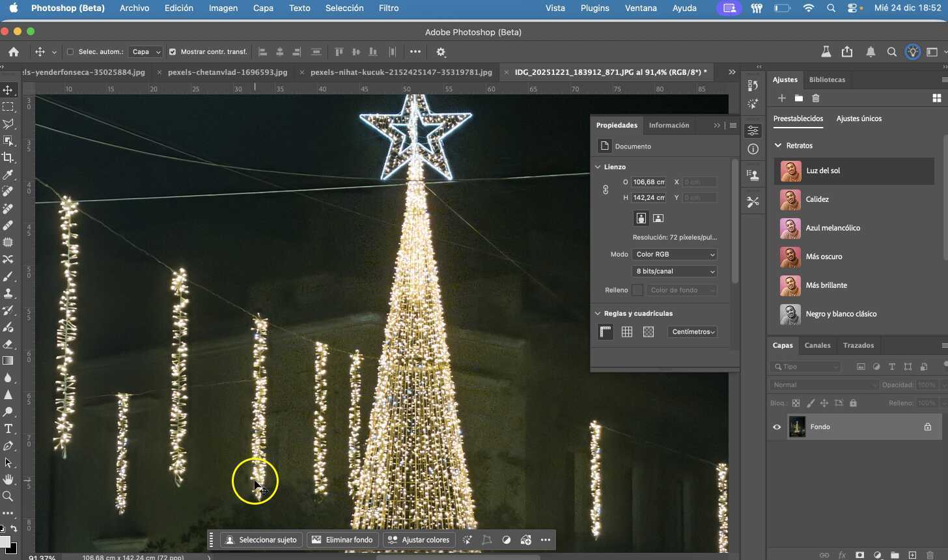Enable Mostrar contr. transf. checkbox

tap(172, 51)
